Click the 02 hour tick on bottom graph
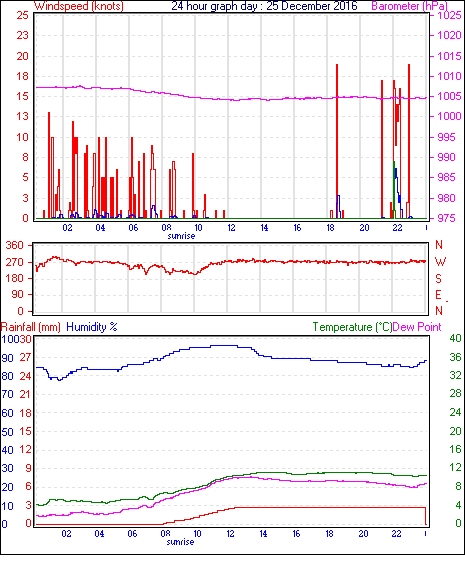 coord(66,534)
